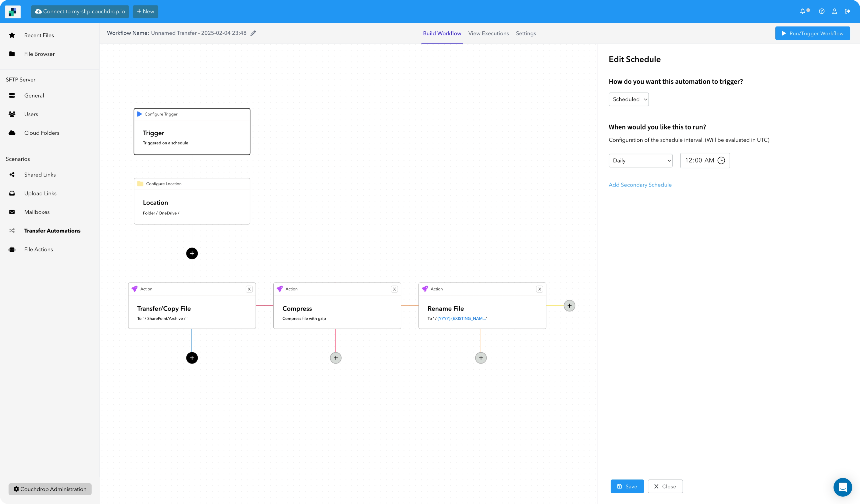Click the Save button in Edit Schedule
Image resolution: width=860 pixels, height=504 pixels.
627,486
